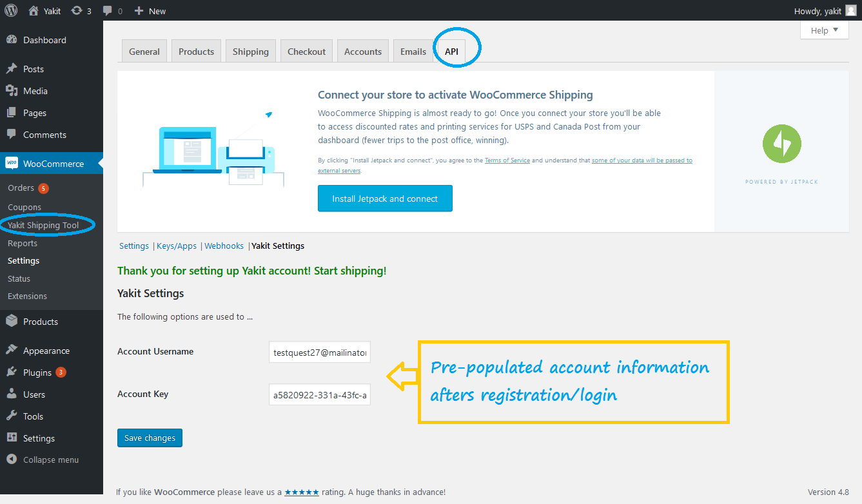Open the Terms of Service link
Viewport: 862px width, 504px height.
(507, 160)
